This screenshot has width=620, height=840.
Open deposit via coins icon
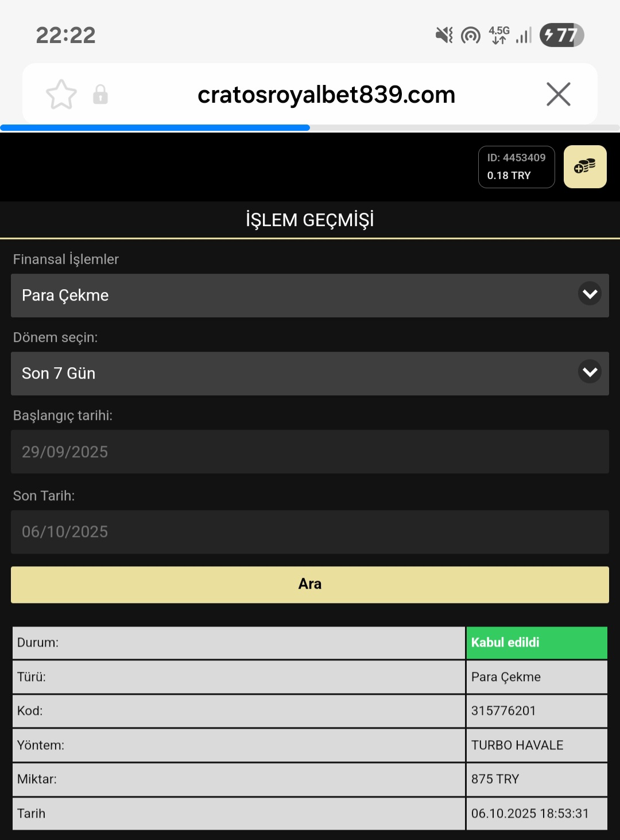584,167
